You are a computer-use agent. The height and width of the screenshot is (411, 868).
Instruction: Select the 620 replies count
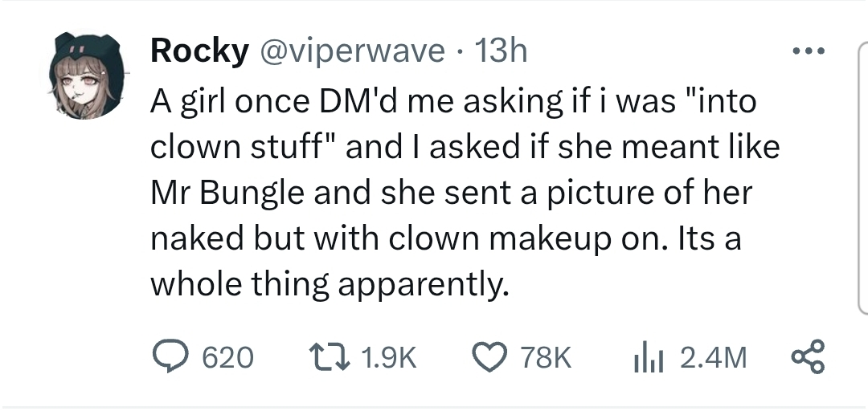coord(227,357)
